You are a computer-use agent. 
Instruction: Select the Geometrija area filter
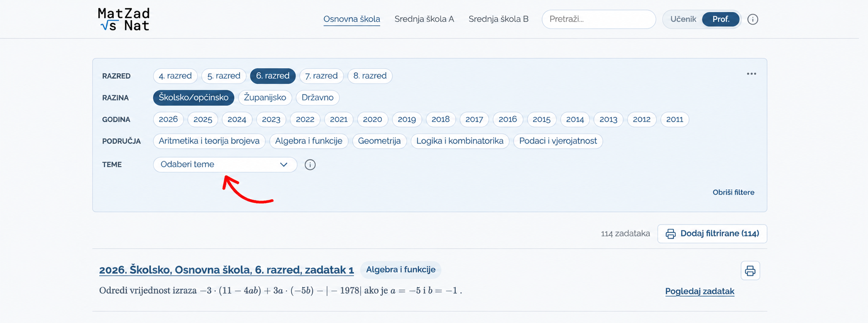pyautogui.click(x=379, y=141)
